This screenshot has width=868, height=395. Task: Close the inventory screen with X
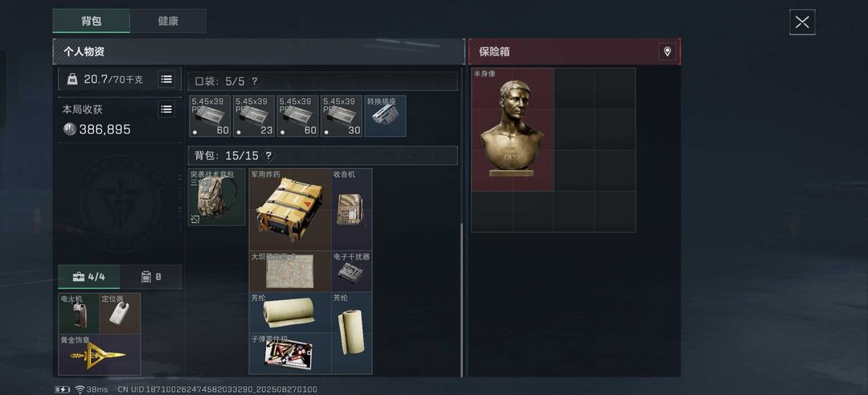coord(802,23)
